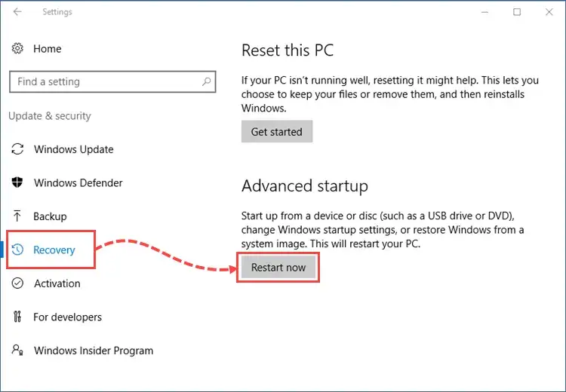Click the Windows Update sync icon

(x=17, y=149)
